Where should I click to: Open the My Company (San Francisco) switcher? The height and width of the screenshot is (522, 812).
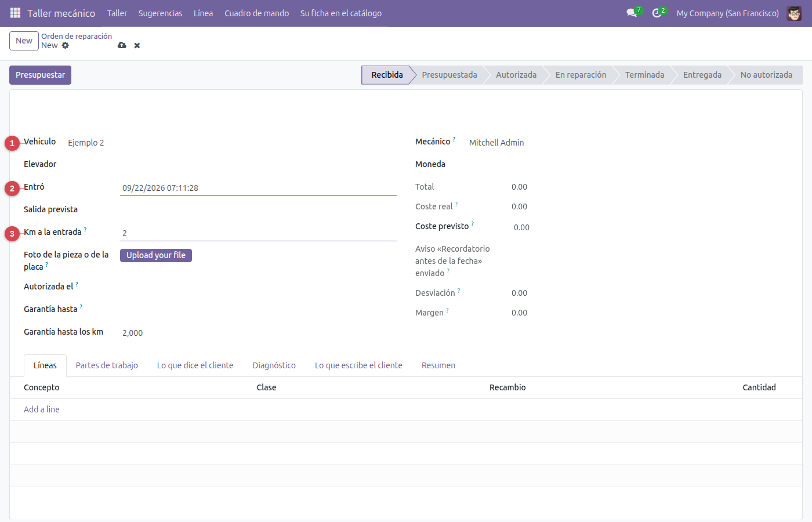point(727,13)
